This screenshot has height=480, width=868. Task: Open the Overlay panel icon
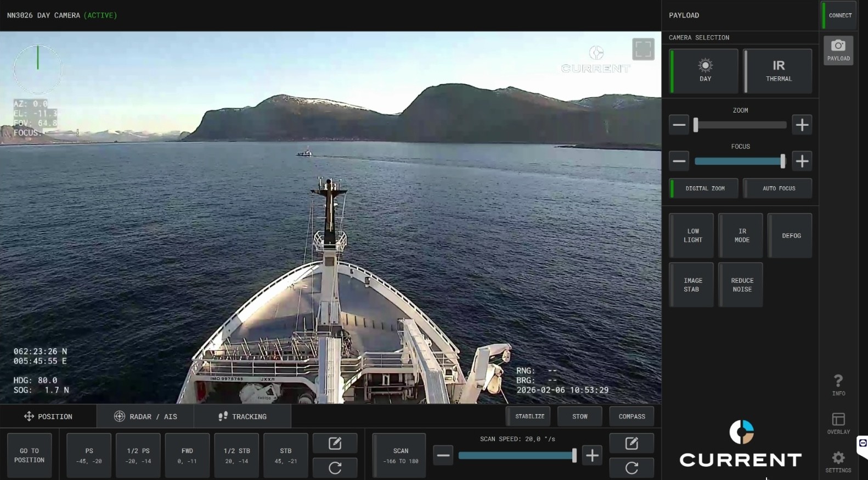[838, 423]
